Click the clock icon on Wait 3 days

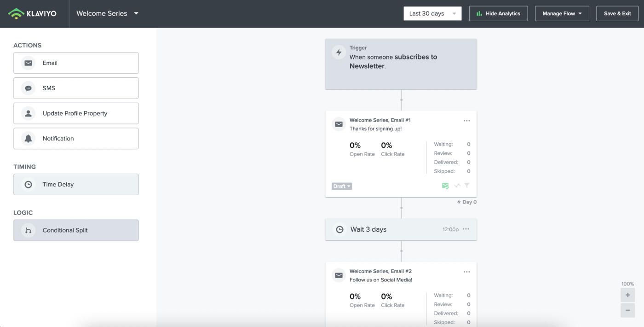[340, 229]
